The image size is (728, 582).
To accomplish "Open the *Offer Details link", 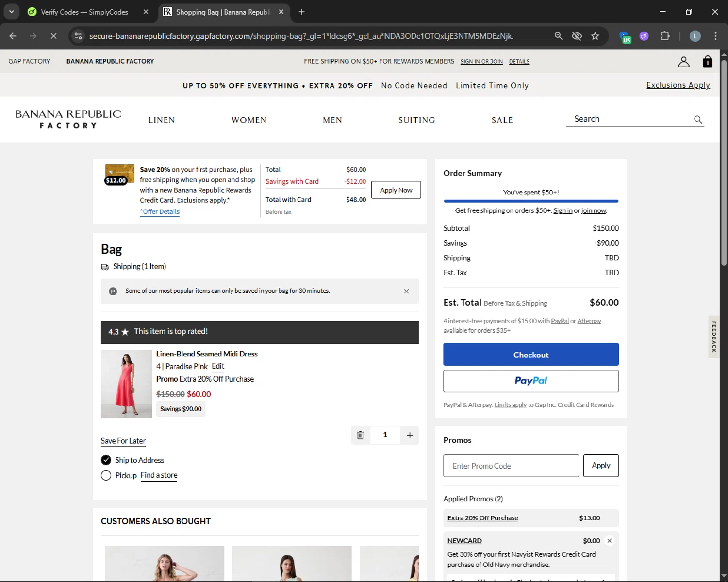I will [x=160, y=212].
